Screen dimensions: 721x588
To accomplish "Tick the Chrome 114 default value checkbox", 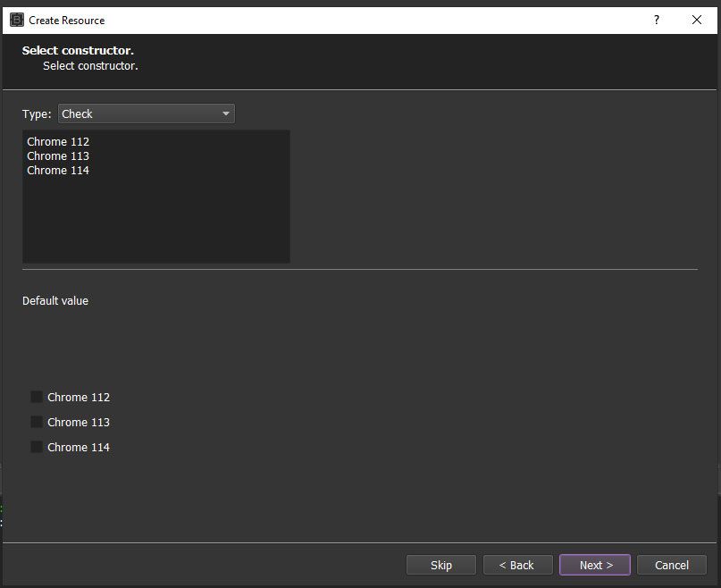I will (x=36, y=447).
